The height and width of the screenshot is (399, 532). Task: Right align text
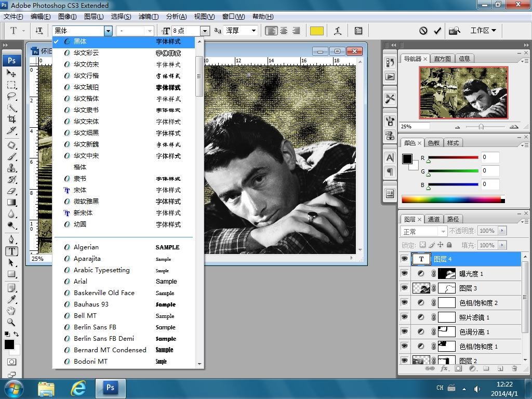[296, 31]
